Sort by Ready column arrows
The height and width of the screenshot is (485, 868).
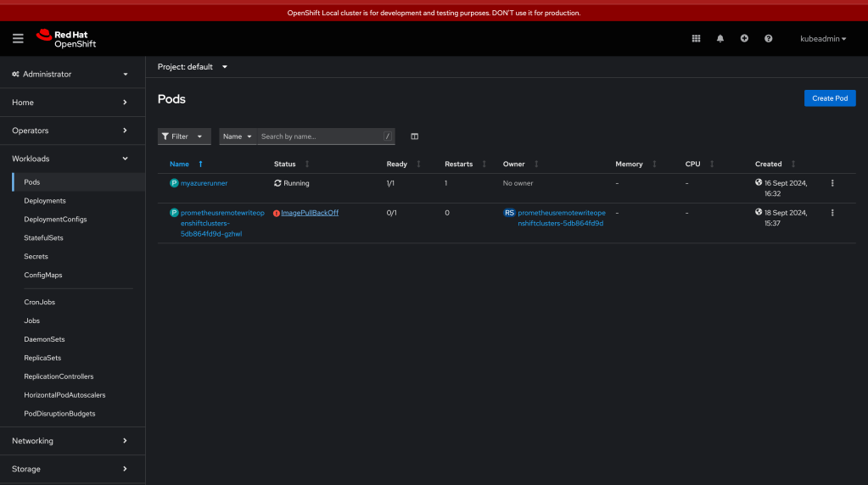[x=418, y=164]
